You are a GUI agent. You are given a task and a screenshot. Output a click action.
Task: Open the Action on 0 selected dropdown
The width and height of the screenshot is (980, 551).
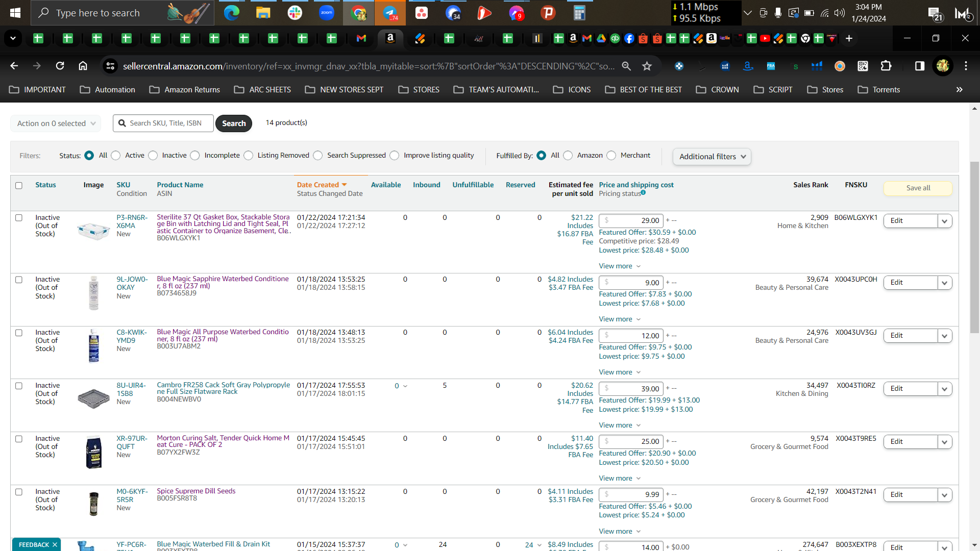(x=56, y=123)
